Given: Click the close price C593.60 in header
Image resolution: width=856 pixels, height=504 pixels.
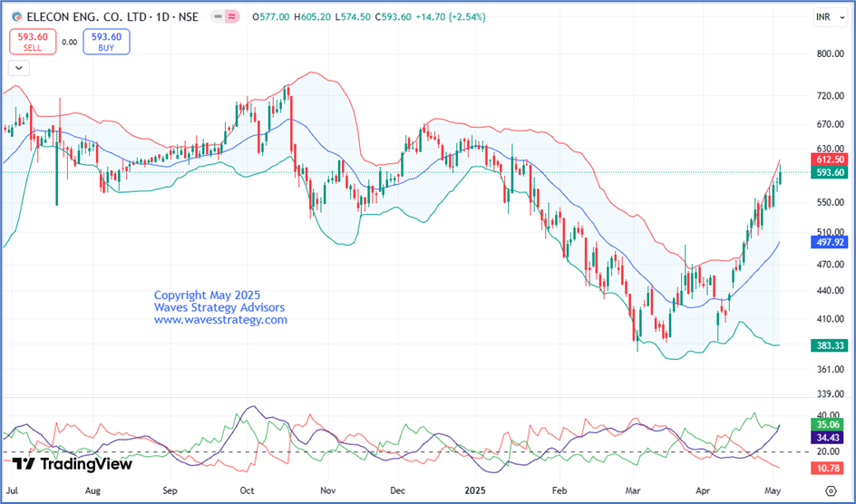Looking at the screenshot, I should tap(393, 17).
